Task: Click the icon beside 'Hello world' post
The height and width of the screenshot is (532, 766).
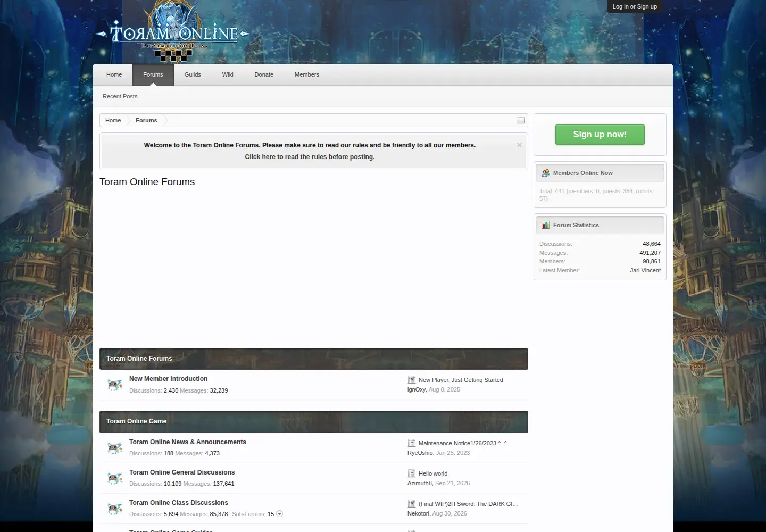Action: coord(412,473)
